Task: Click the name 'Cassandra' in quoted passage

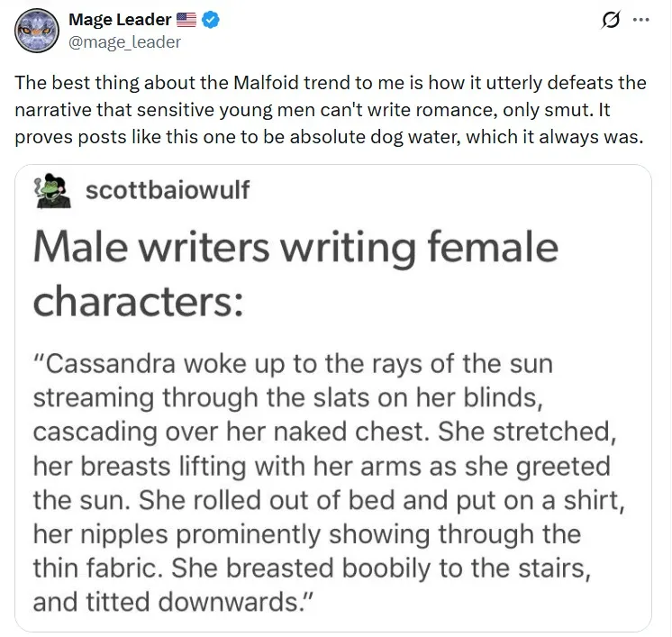Action: (109, 364)
